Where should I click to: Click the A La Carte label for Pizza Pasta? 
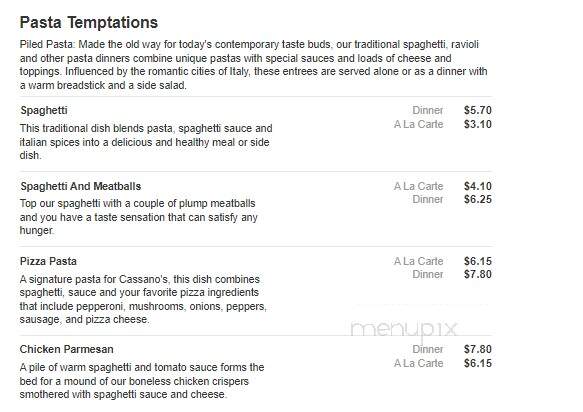point(419,261)
